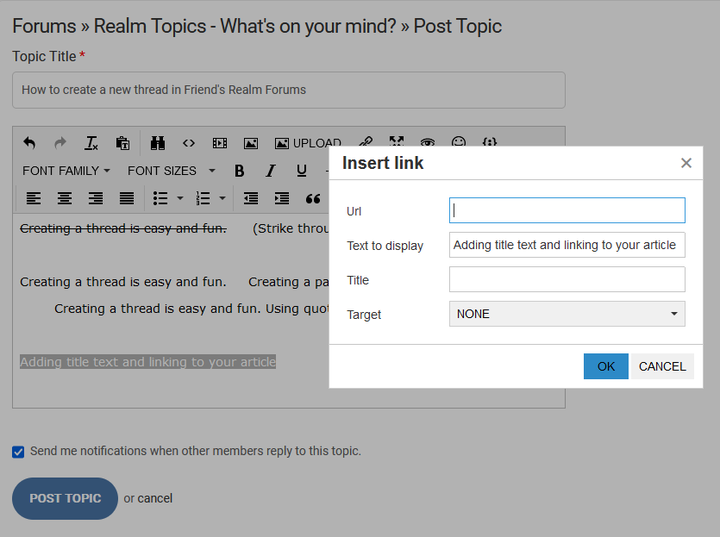Click OK in Insert link dialog
This screenshot has width=720, height=537.
click(x=606, y=366)
